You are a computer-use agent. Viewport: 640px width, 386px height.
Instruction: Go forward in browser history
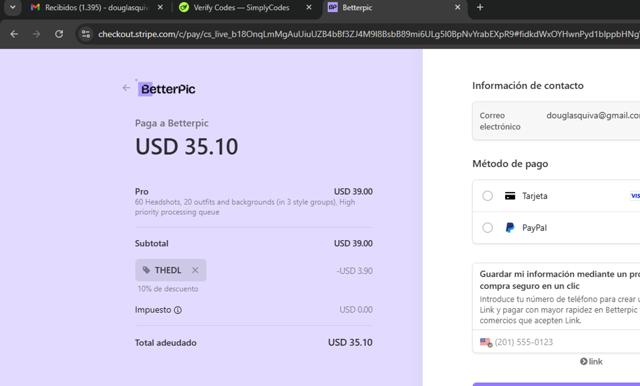(x=36, y=34)
